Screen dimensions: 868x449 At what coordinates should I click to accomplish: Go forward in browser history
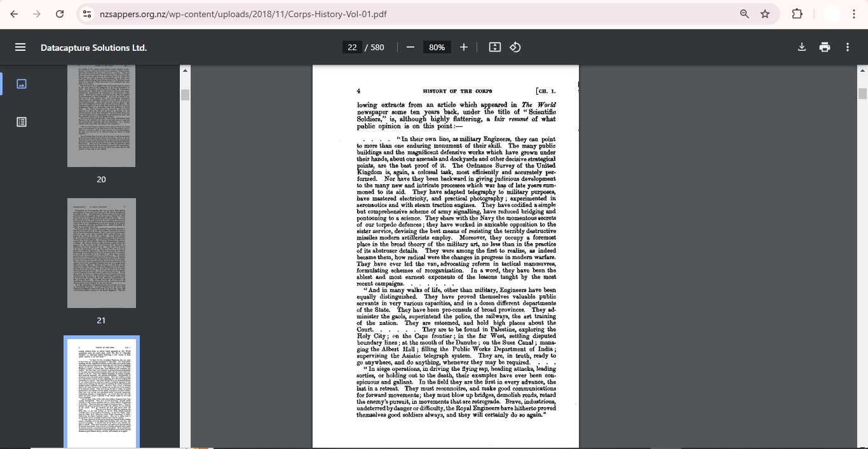pos(37,14)
